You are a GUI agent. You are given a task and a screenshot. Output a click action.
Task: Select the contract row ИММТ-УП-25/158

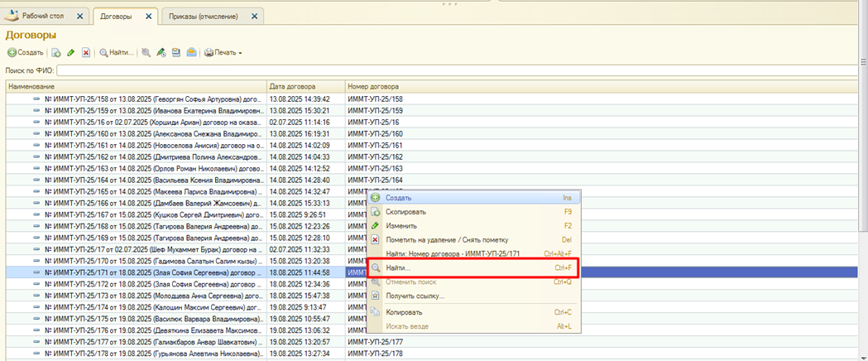click(x=149, y=99)
